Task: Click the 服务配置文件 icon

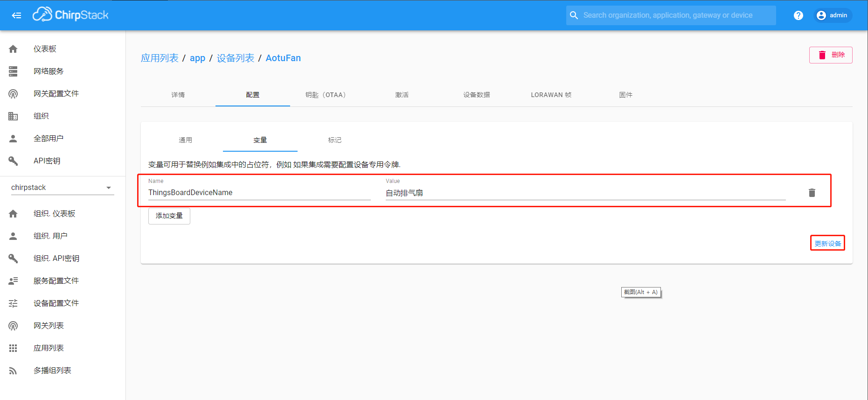Action: [x=13, y=281]
